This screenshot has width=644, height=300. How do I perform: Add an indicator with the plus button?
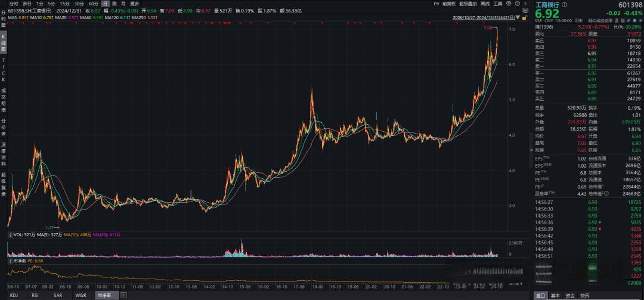pos(124,295)
